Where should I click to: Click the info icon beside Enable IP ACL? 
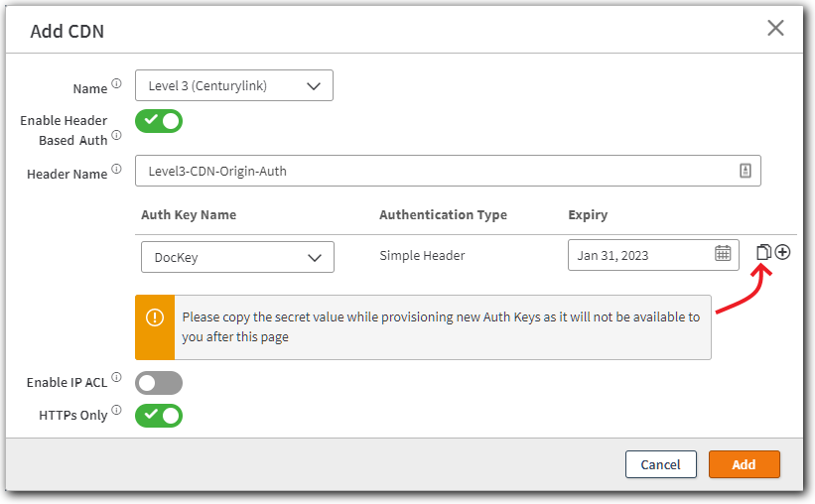coord(116,377)
